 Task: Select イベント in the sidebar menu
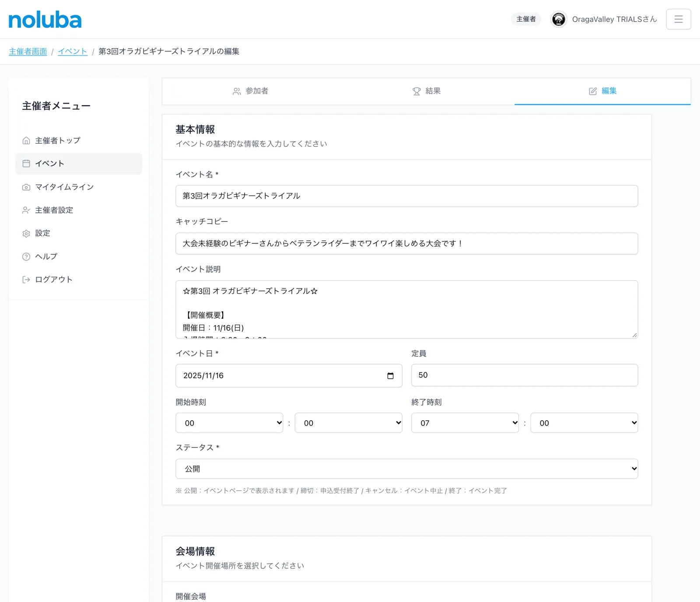[79, 163]
